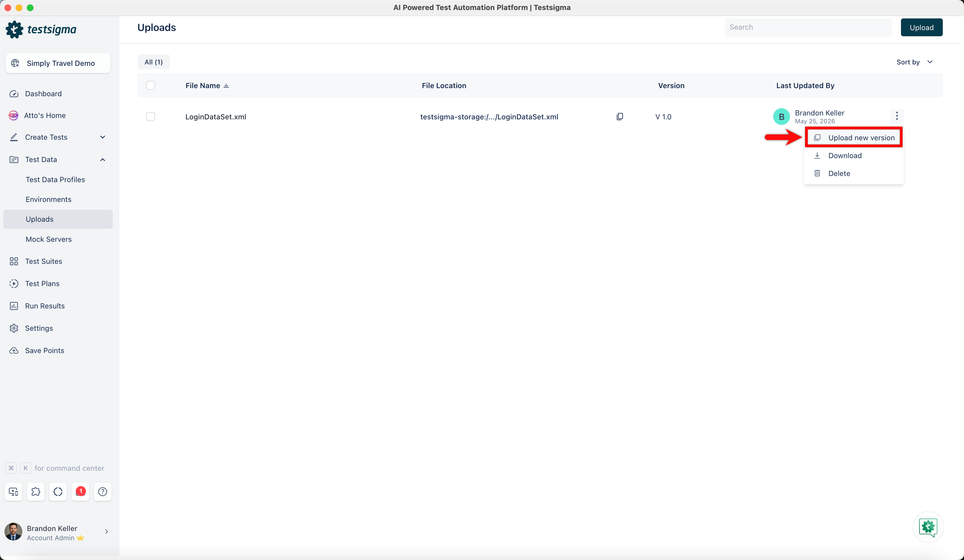
Task: Click Brandon Keller profile photo
Action: tap(13, 532)
